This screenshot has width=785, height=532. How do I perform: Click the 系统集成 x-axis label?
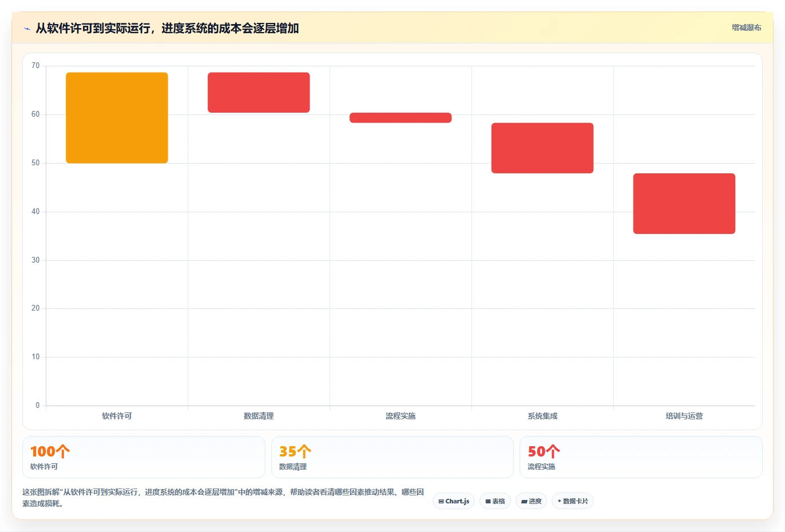coord(542,416)
